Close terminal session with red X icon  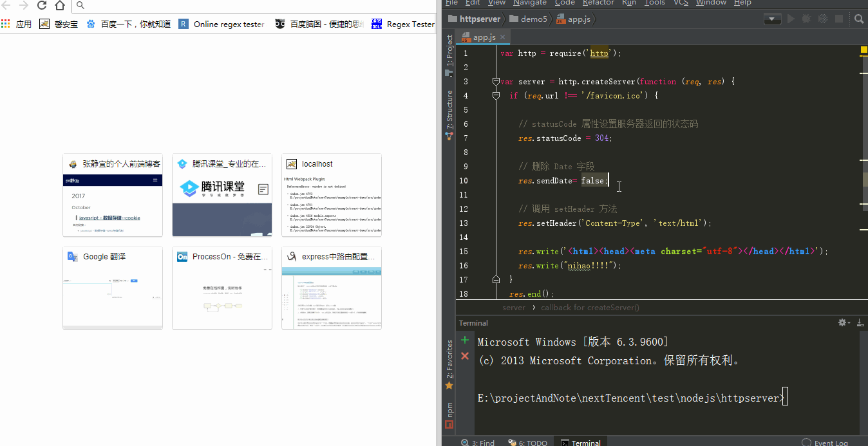[x=465, y=356]
